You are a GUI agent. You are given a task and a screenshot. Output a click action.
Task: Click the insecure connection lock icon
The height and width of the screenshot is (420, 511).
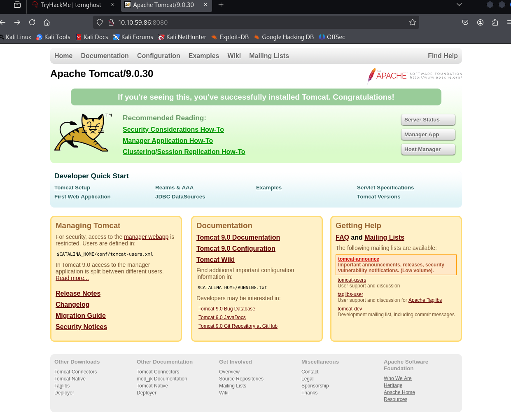pos(111,22)
